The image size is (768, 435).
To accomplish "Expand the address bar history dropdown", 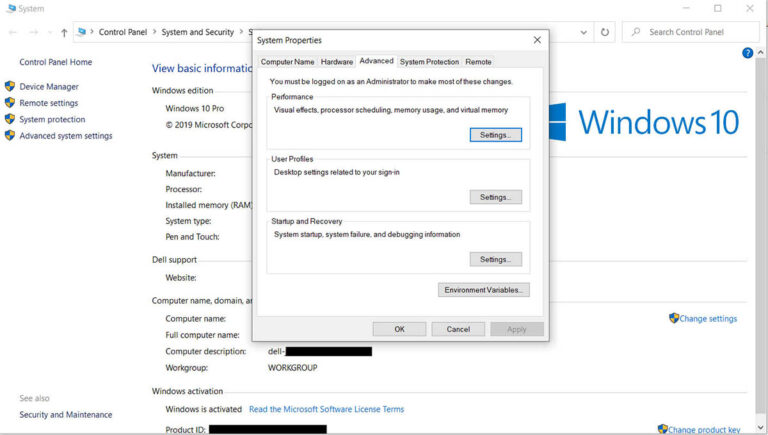I will 585,32.
